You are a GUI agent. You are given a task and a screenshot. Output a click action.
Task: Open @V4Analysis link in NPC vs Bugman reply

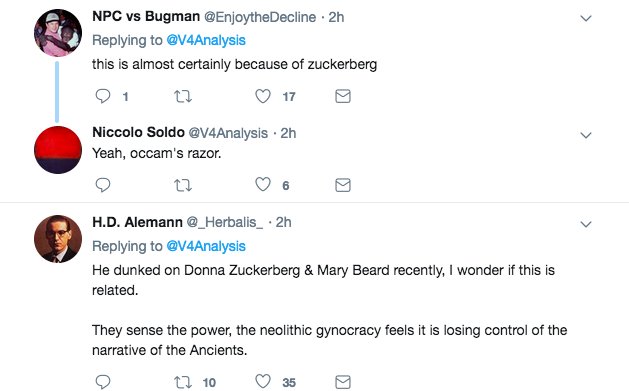206,40
